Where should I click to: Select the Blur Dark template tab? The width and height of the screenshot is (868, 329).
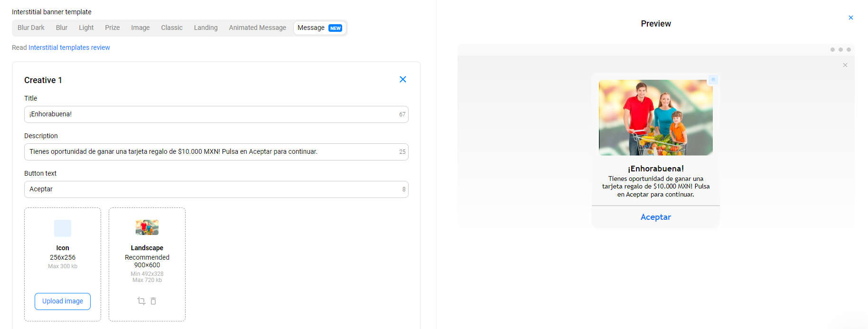[x=31, y=28]
